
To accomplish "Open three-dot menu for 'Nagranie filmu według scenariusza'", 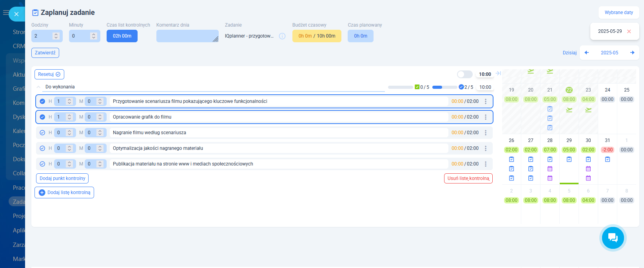I will 486,133.
